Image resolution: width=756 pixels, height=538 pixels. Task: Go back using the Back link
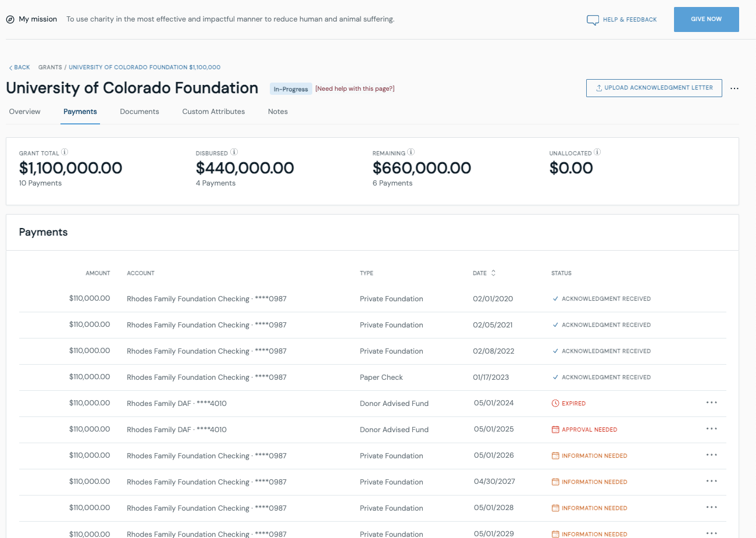click(x=20, y=67)
